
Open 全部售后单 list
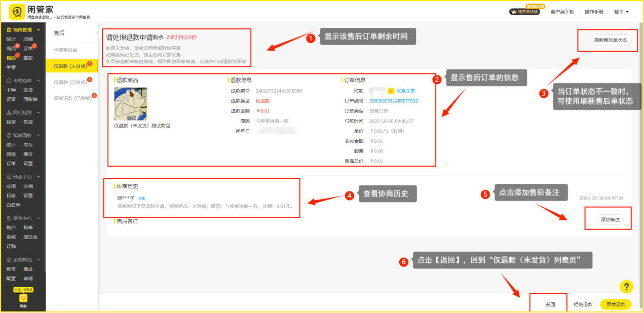click(66, 50)
